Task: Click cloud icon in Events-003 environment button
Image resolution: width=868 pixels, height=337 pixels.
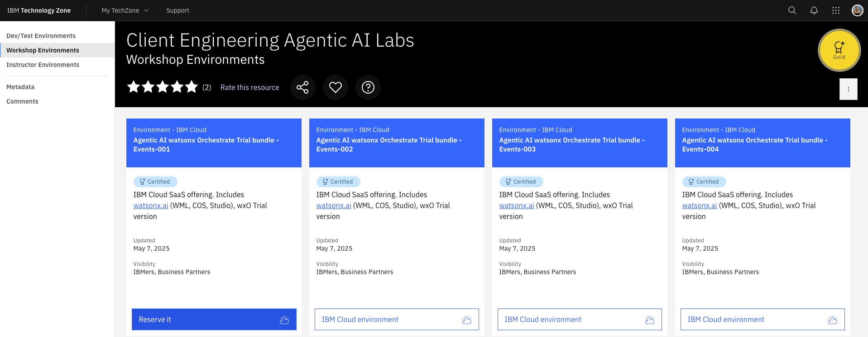Action: pyautogui.click(x=650, y=320)
